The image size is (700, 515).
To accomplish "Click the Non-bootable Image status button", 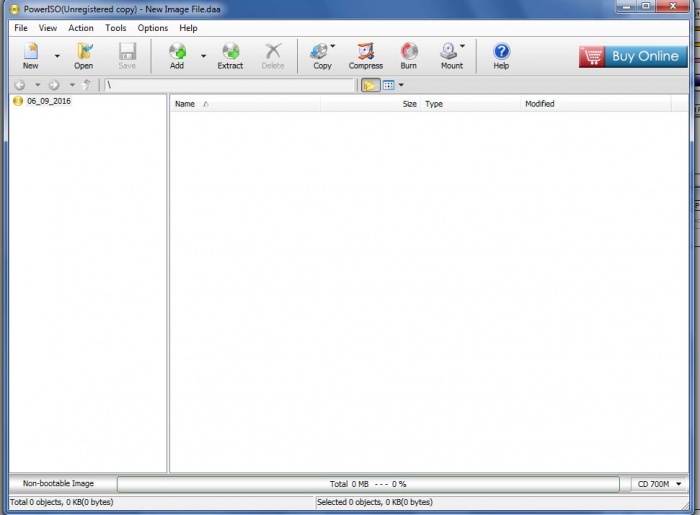I will [59, 484].
